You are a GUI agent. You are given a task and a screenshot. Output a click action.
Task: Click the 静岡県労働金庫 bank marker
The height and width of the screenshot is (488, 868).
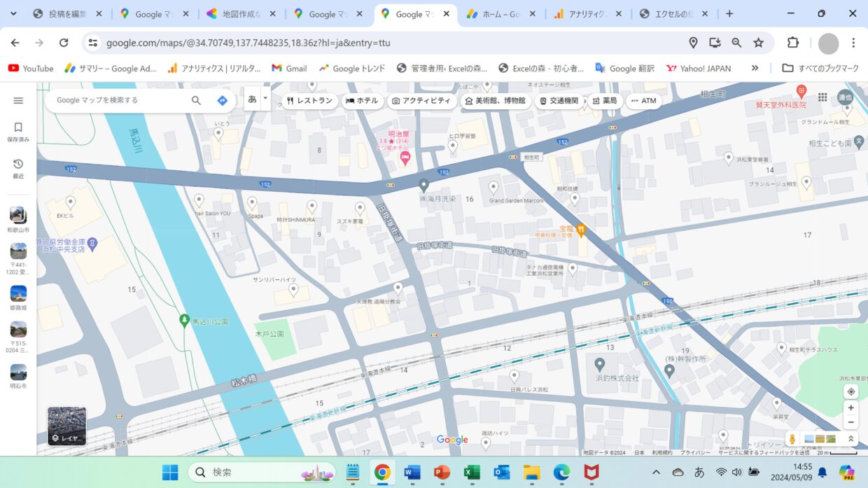pyautogui.click(x=92, y=243)
